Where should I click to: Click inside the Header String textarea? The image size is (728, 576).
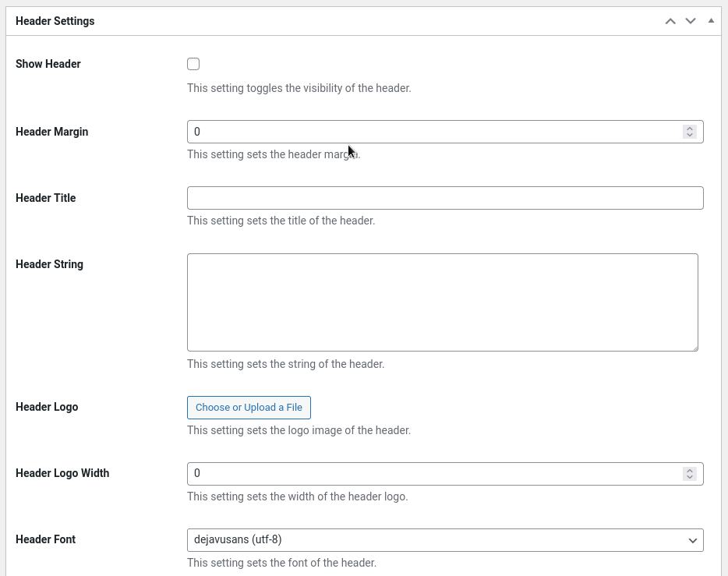[x=442, y=302]
